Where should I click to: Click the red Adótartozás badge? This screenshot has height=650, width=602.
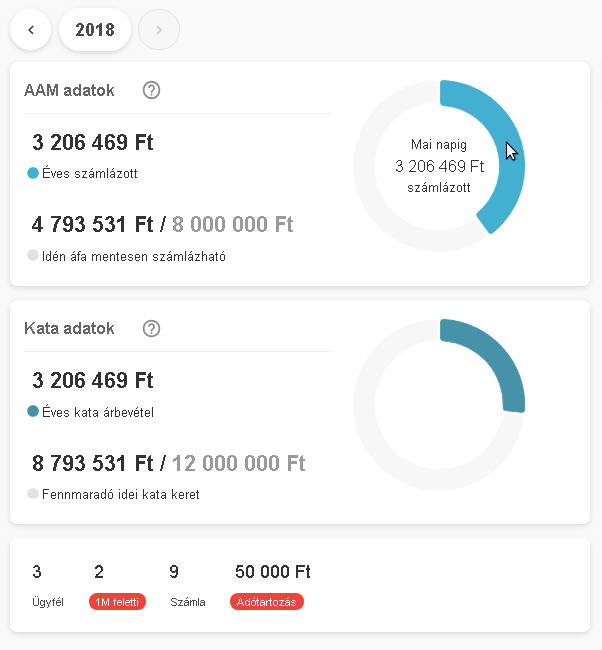coord(267,602)
